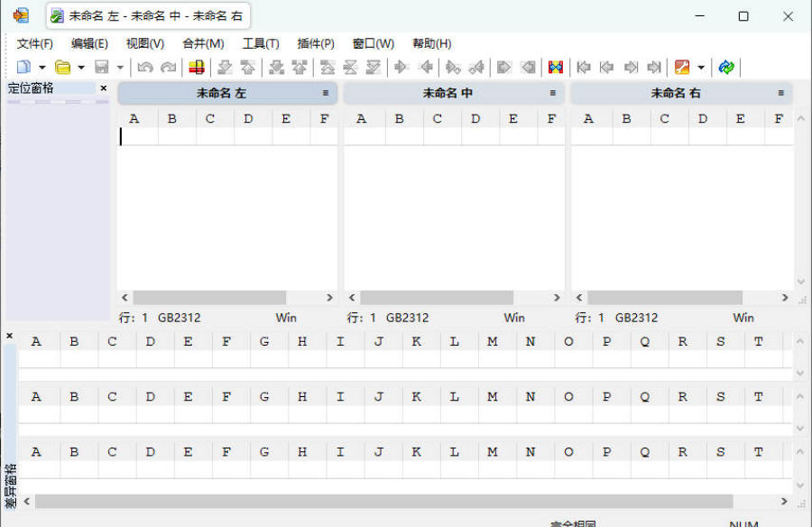Expand the New document dropdown arrow
Viewport: 812px width, 527px height.
[x=42, y=68]
